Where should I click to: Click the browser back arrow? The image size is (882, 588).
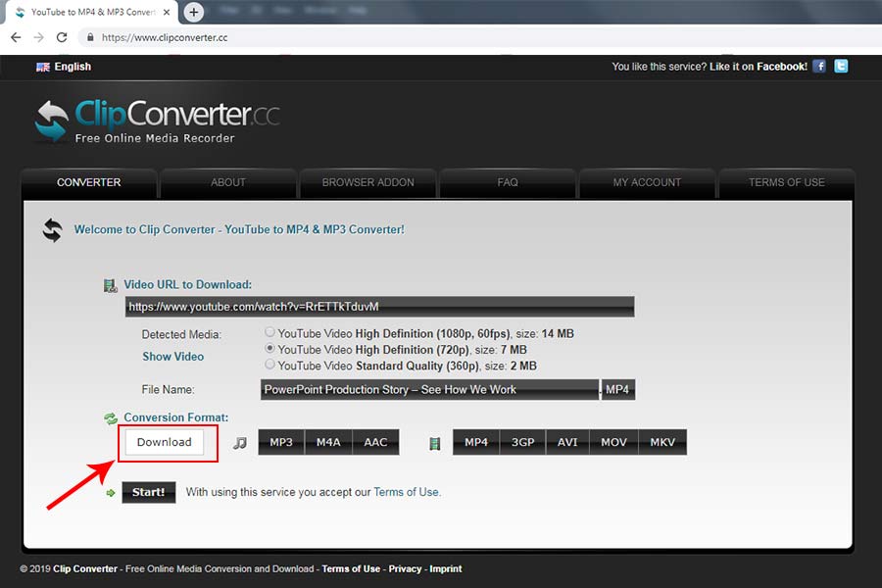pos(16,37)
